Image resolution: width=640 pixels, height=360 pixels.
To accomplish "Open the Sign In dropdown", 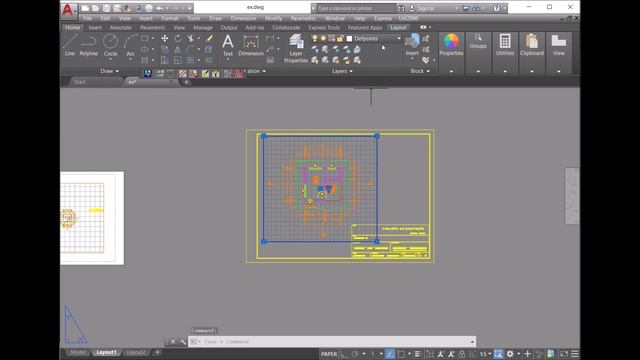I will (x=456, y=8).
